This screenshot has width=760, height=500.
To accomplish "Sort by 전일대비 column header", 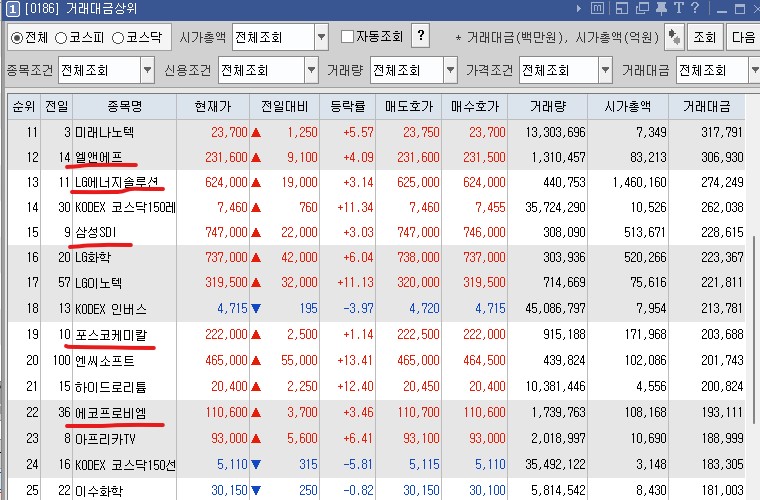I will (x=285, y=106).
